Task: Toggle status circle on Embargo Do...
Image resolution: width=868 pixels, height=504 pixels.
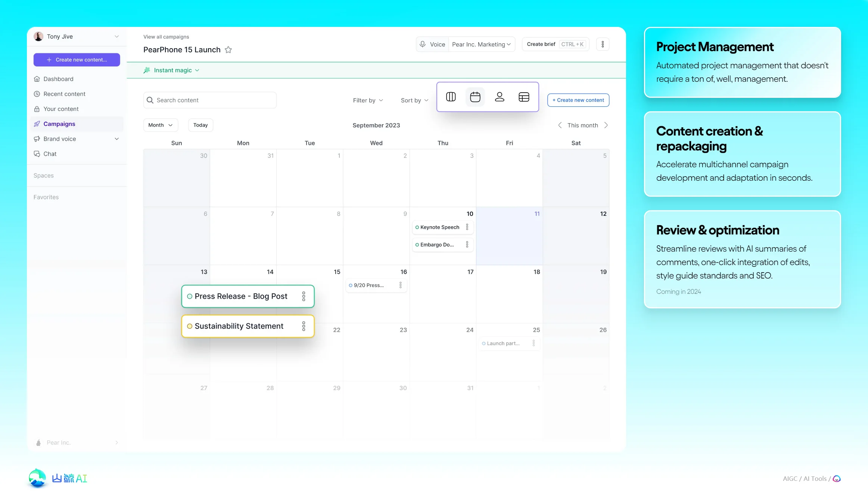Action: click(417, 245)
